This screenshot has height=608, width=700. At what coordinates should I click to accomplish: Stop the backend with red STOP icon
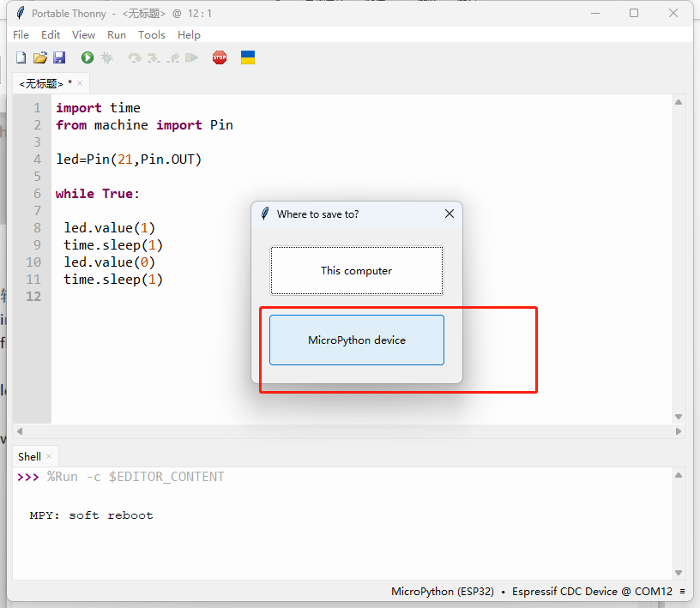click(x=220, y=57)
